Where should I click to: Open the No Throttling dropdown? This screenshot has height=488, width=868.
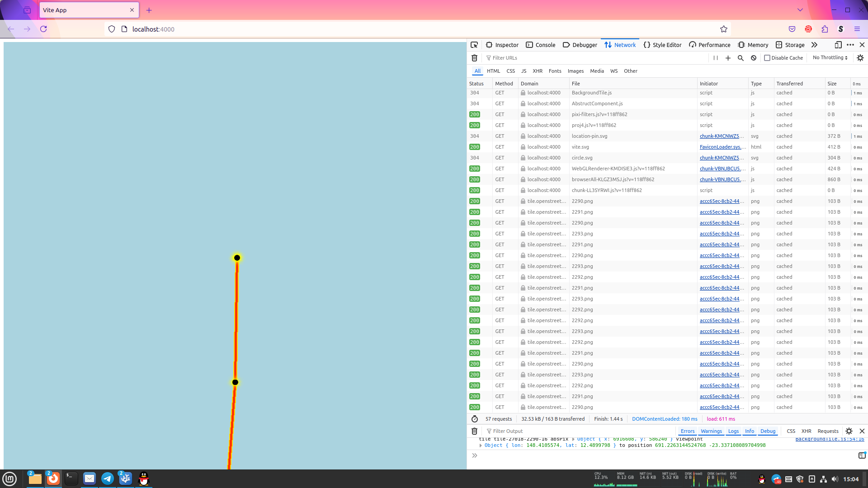click(x=830, y=58)
